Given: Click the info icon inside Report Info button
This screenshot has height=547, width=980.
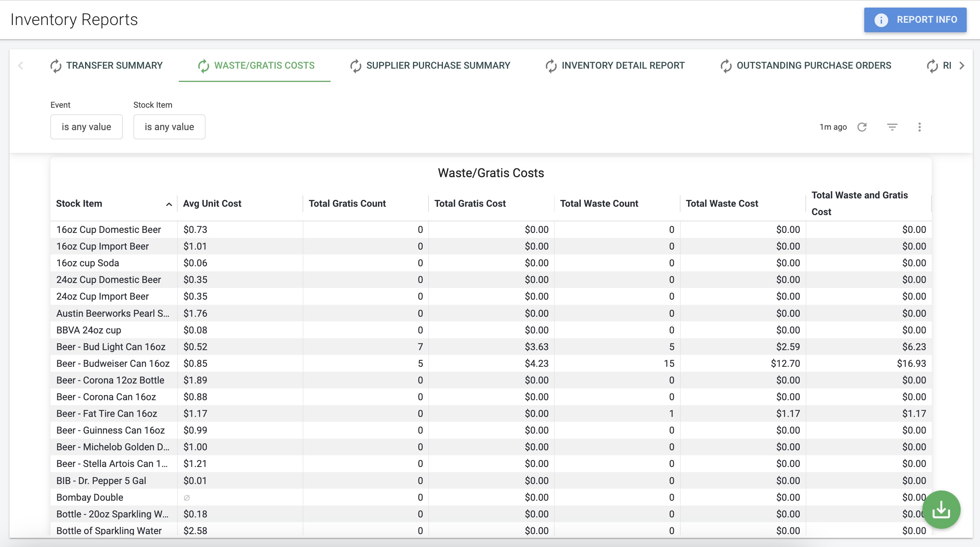Looking at the screenshot, I should click(881, 20).
